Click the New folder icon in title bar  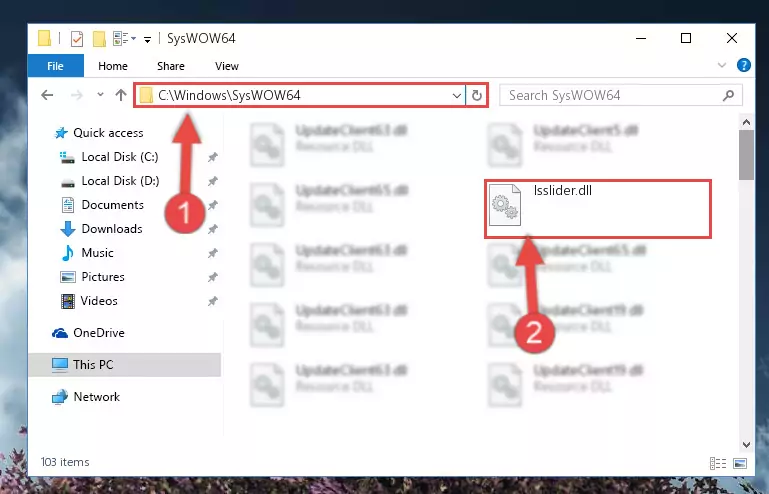[x=99, y=38]
